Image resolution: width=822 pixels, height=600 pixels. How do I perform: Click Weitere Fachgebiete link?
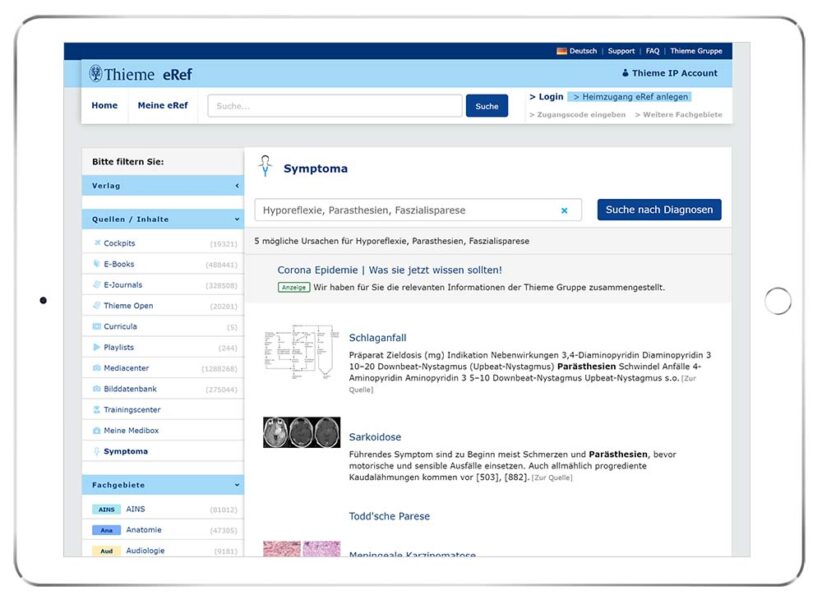pos(678,114)
